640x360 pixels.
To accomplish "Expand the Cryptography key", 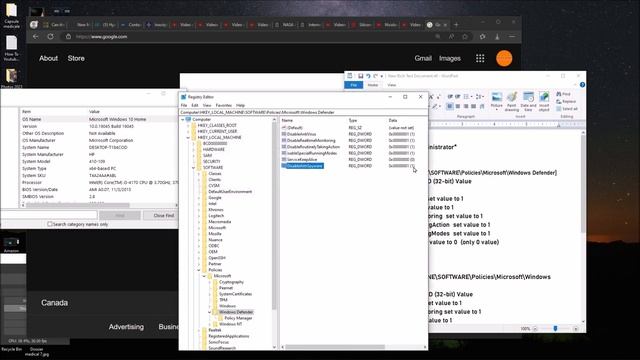I will pos(210,282).
